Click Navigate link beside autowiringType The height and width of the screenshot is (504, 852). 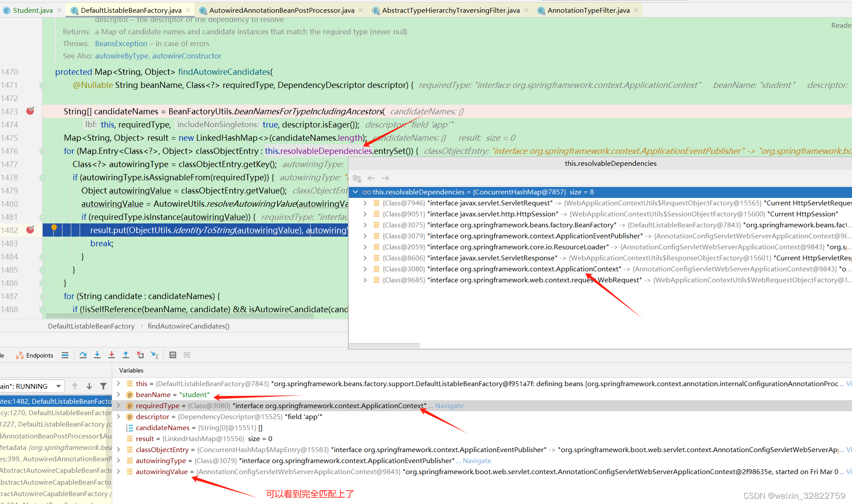tap(477, 460)
